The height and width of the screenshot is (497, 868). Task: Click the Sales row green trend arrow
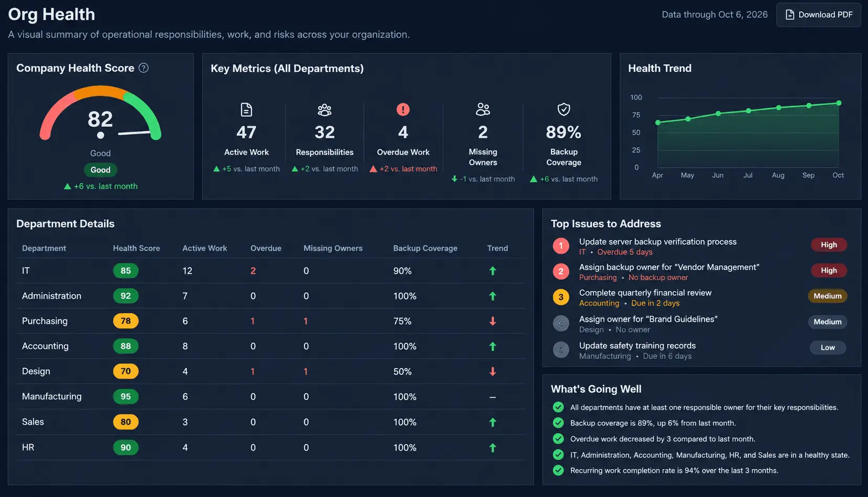coord(492,422)
